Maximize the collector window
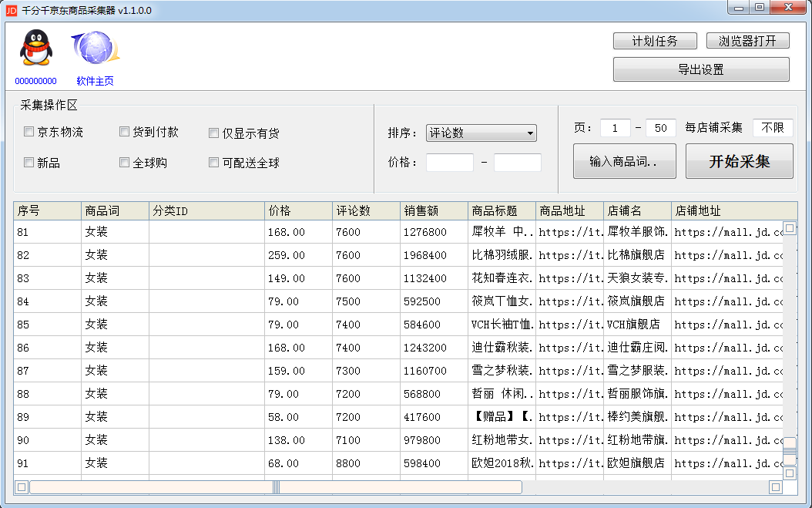812x508 pixels. (760, 8)
